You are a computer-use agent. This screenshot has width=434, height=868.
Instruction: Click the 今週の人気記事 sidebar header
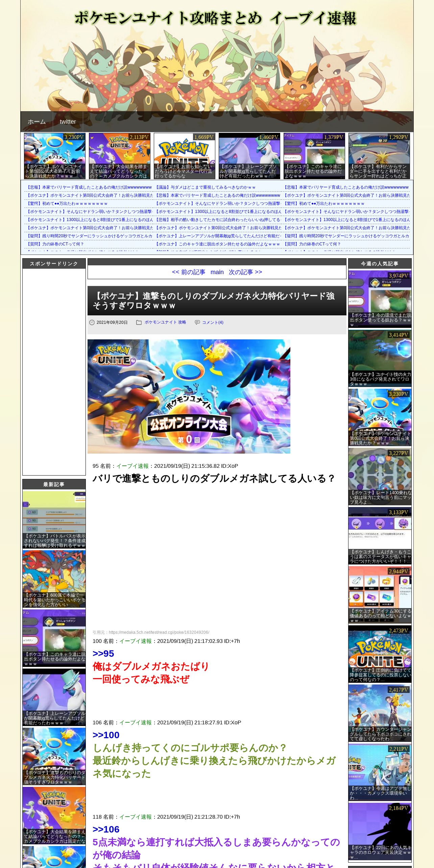pyautogui.click(x=380, y=264)
